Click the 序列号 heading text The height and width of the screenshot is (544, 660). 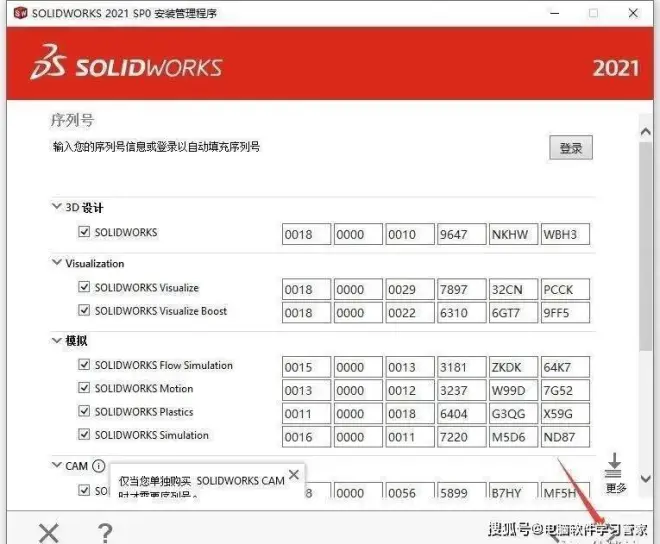(x=72, y=120)
